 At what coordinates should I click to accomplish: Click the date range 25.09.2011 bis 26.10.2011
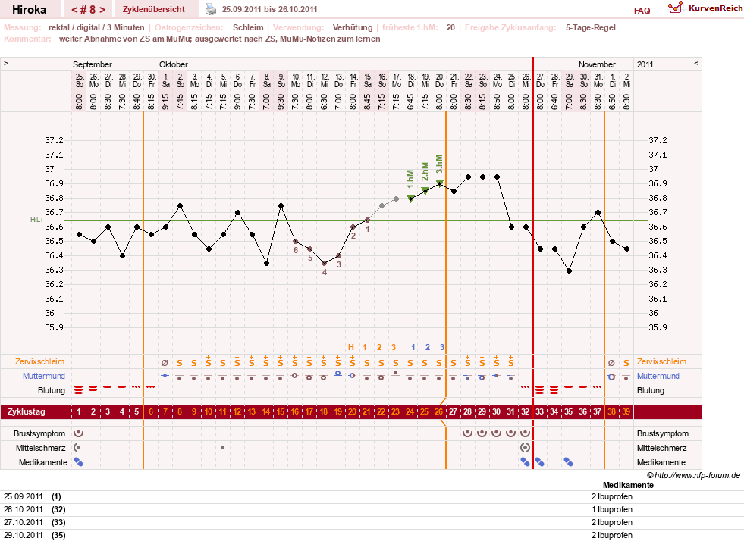pyautogui.click(x=269, y=9)
